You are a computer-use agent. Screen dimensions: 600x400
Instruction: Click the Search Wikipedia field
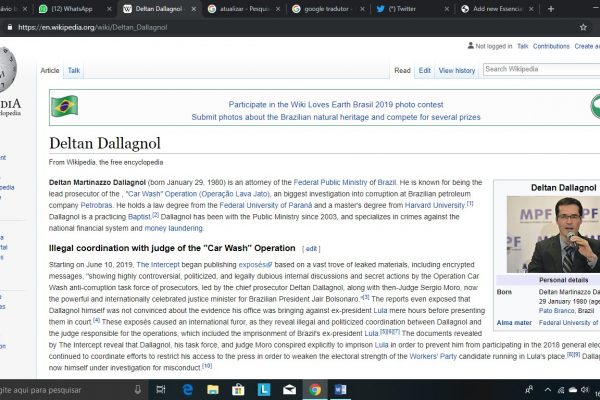541,69
